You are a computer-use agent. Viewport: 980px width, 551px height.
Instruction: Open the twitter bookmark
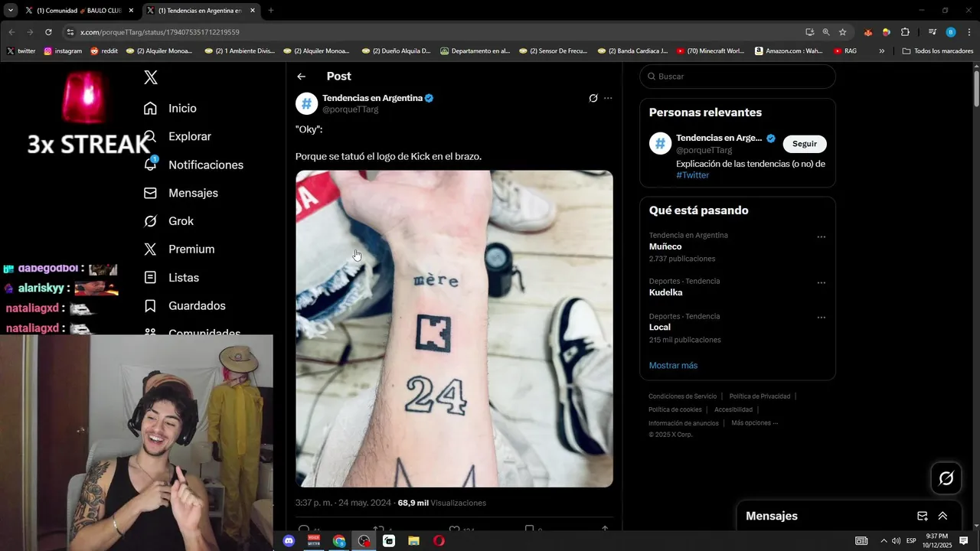pos(21,51)
